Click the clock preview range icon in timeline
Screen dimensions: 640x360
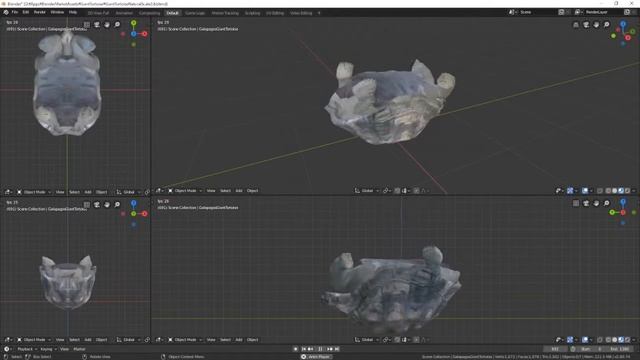pyautogui.click(x=573, y=349)
